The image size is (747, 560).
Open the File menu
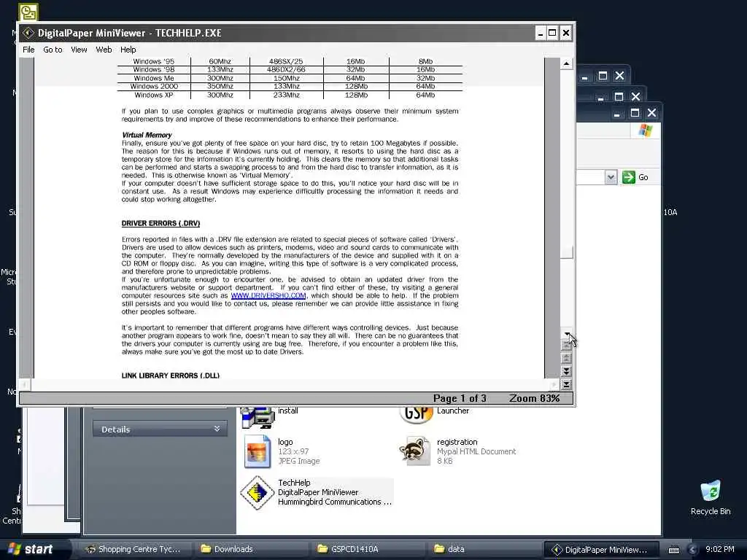28,50
